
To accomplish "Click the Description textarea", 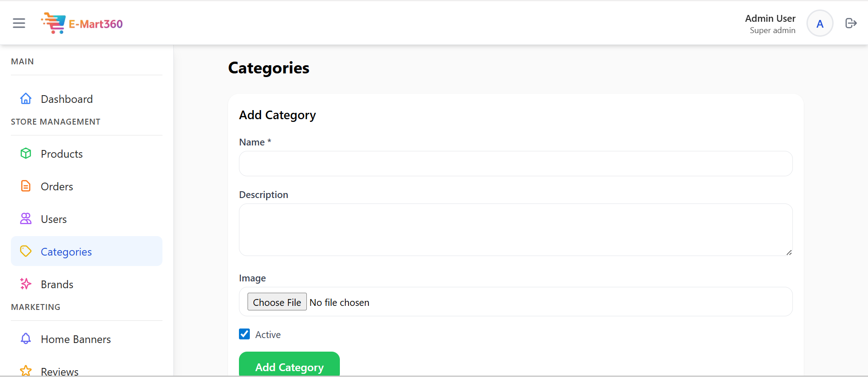I will [515, 230].
